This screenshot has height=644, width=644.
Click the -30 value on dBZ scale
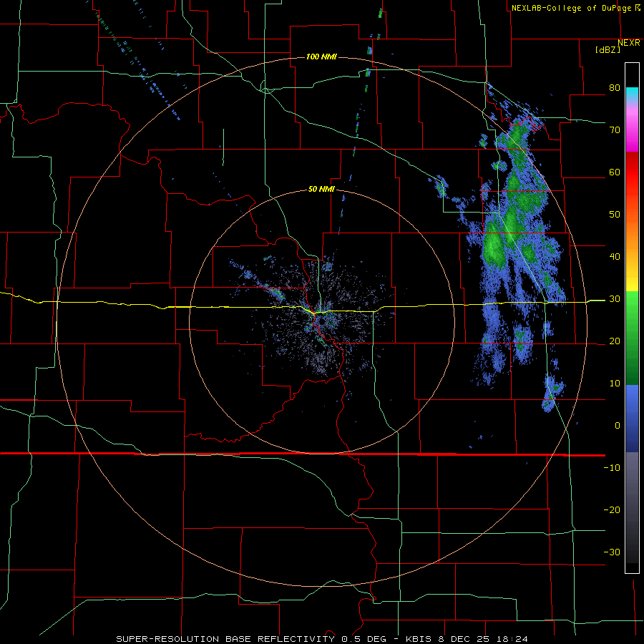(612, 552)
